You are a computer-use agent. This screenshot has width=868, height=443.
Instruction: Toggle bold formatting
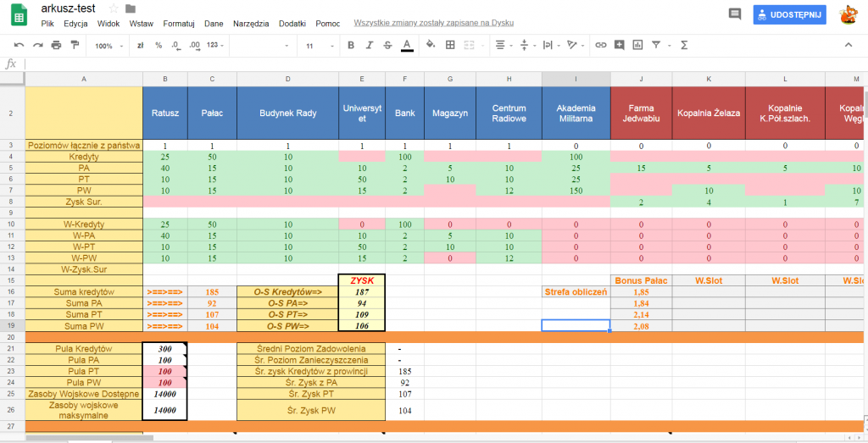coord(351,45)
